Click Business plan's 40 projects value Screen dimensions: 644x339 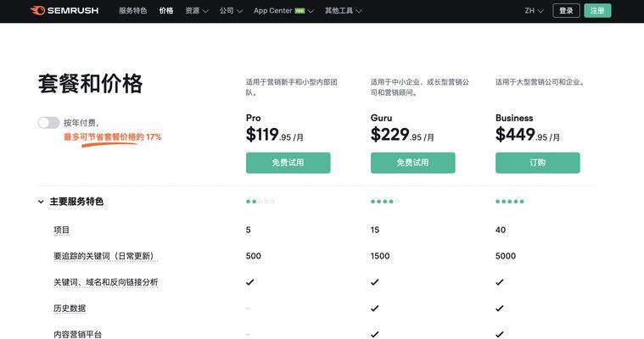tap(501, 230)
